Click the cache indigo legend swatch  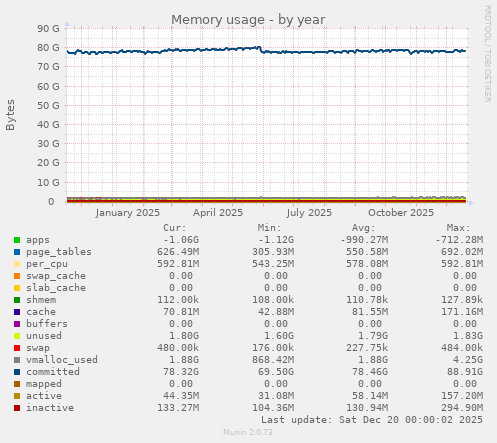pos(17,312)
